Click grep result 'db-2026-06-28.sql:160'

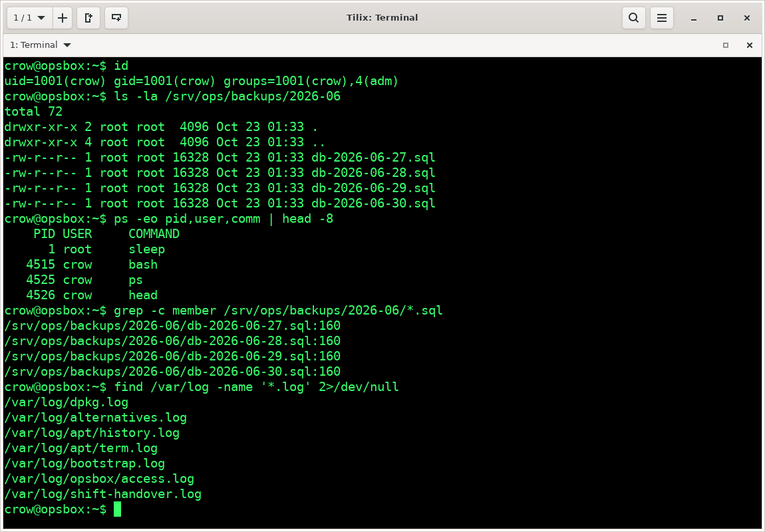point(172,341)
